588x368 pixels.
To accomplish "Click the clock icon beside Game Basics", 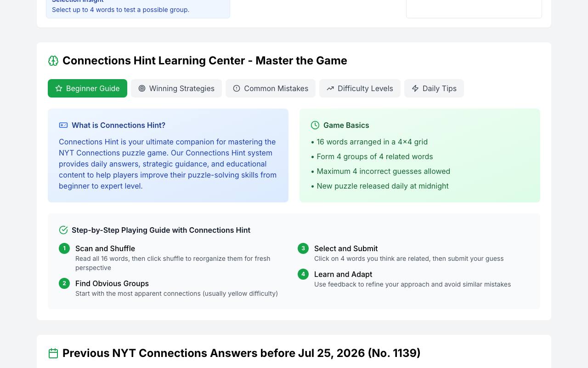I will [315, 125].
